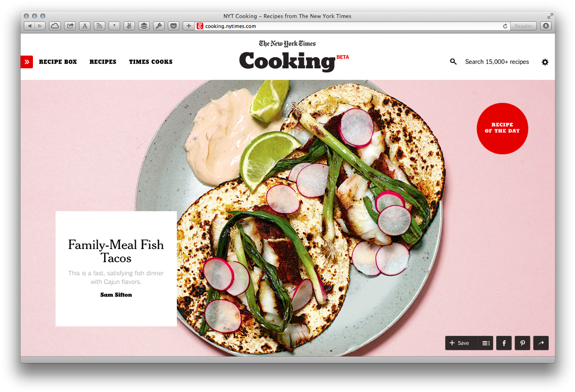Screen dimensions: 575x392
Task: Focus the Search 15,000+ recipes field
Action: pos(497,62)
